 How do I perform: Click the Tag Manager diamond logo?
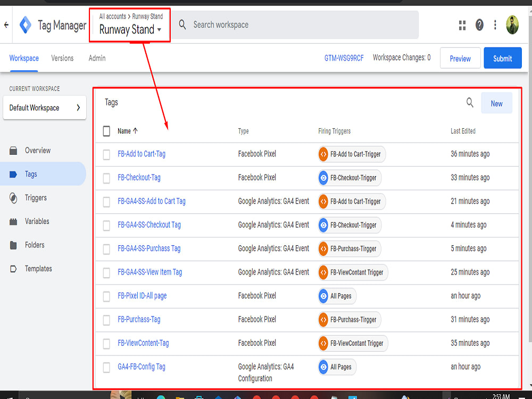click(x=25, y=25)
